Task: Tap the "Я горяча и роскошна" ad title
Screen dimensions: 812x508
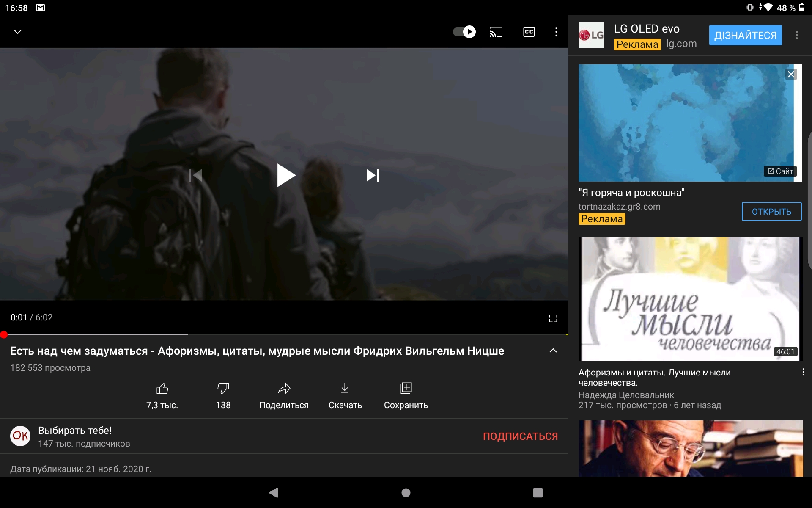Action: click(x=631, y=193)
